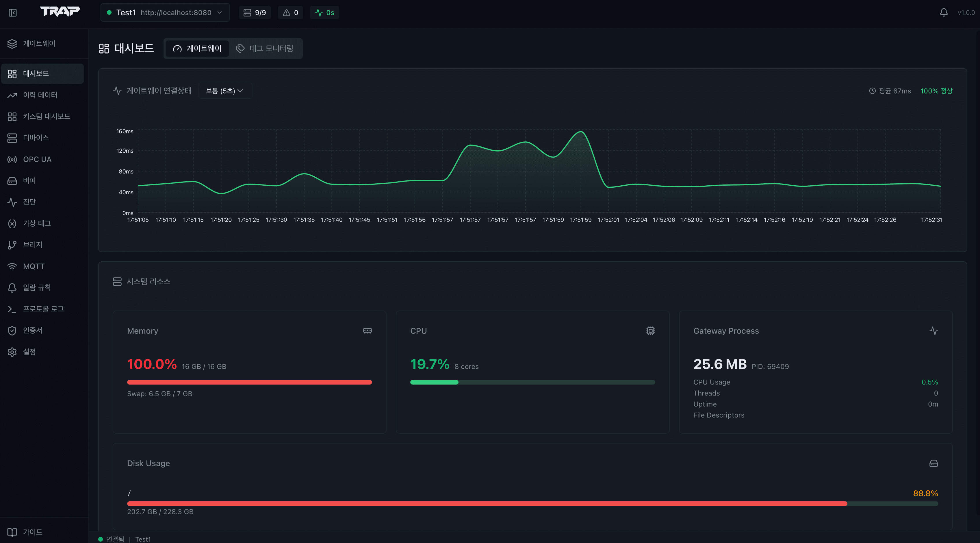The height and width of the screenshot is (543, 980).
Task: Click the 가상 태그 variable icon
Action: coord(12,224)
